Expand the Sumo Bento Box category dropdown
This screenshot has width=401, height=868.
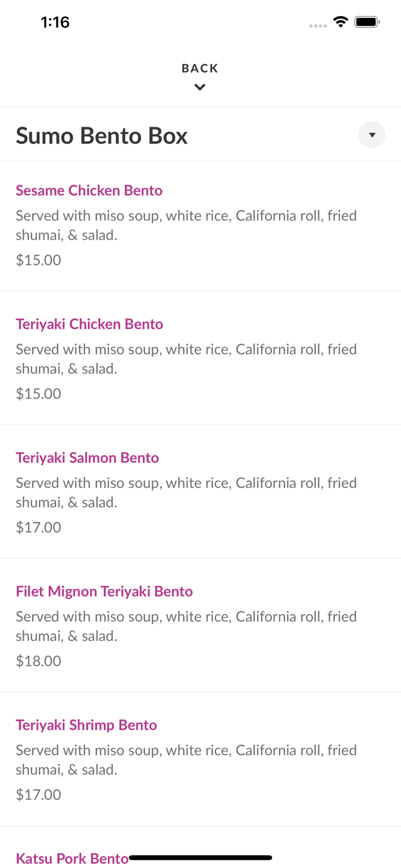[x=371, y=135]
